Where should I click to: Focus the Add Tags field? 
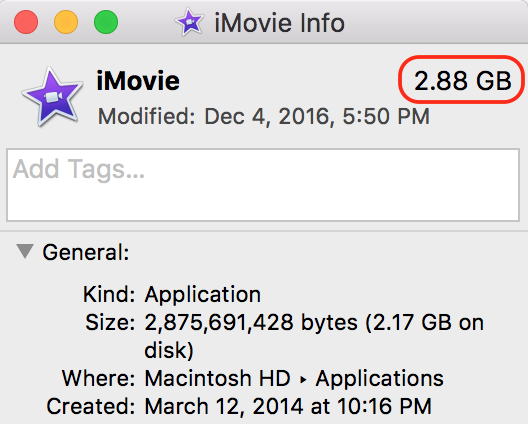[263, 185]
